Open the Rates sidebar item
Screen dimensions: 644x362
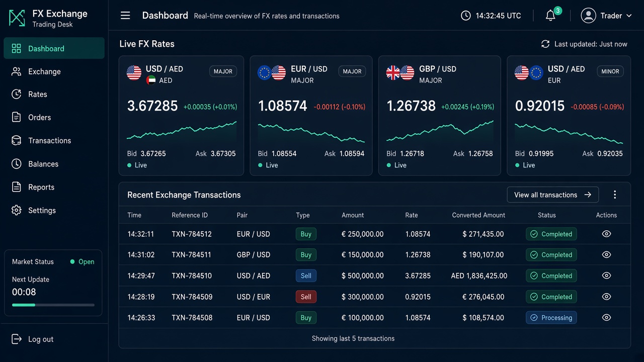[x=54, y=94]
